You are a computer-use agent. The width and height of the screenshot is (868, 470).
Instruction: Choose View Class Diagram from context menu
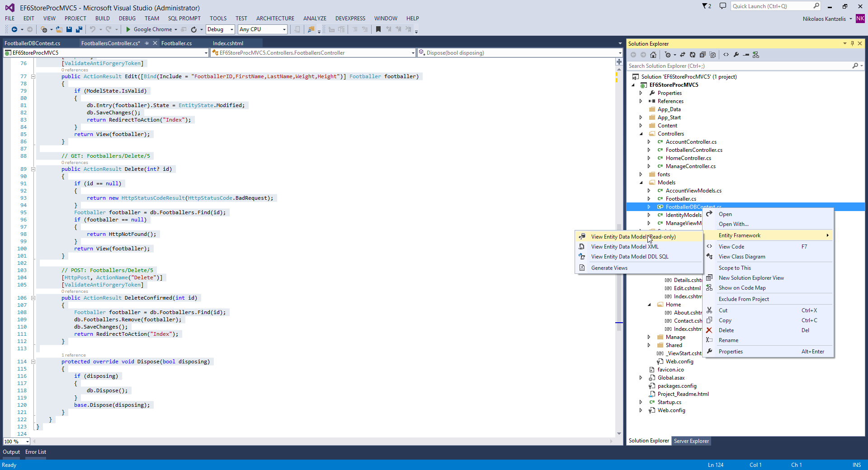coord(769,257)
